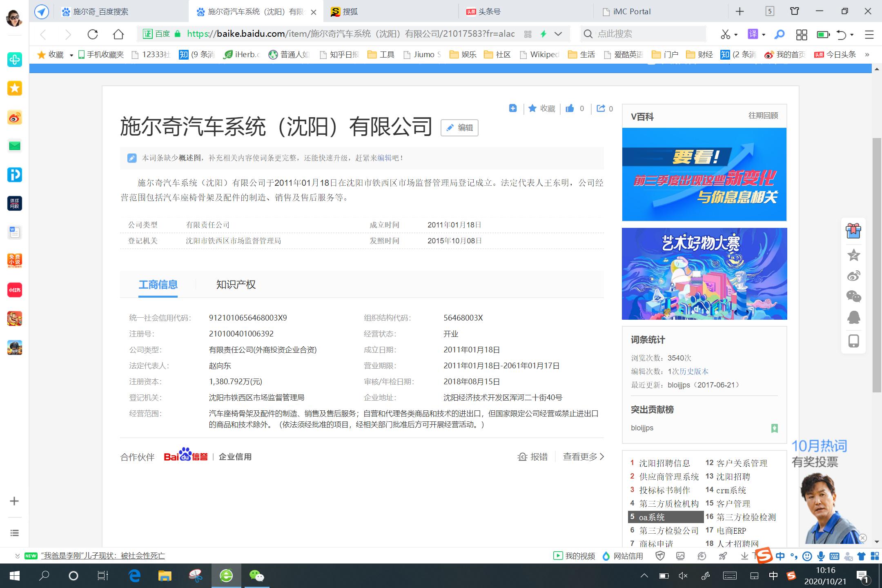The height and width of the screenshot is (588, 882).
Task: Click the thumbs-up like button on the entry
Action: tap(570, 109)
